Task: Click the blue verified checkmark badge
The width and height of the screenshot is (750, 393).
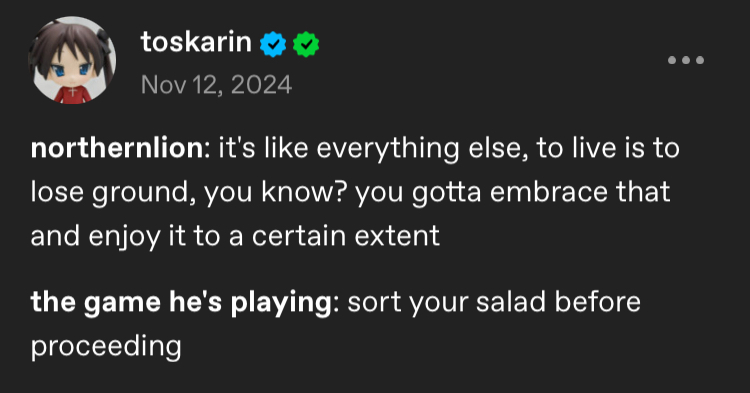Action: [273, 44]
